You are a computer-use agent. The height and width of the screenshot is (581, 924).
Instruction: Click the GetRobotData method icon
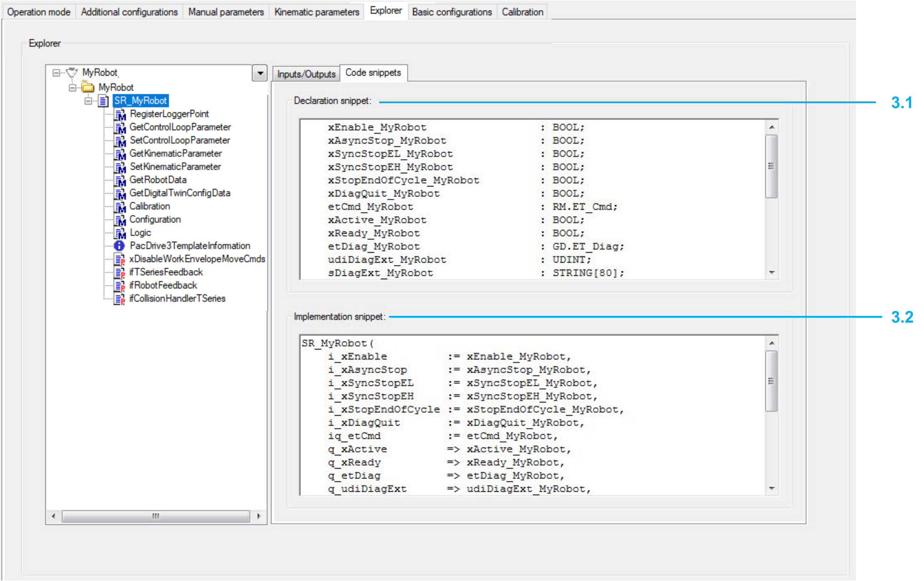coord(120,180)
